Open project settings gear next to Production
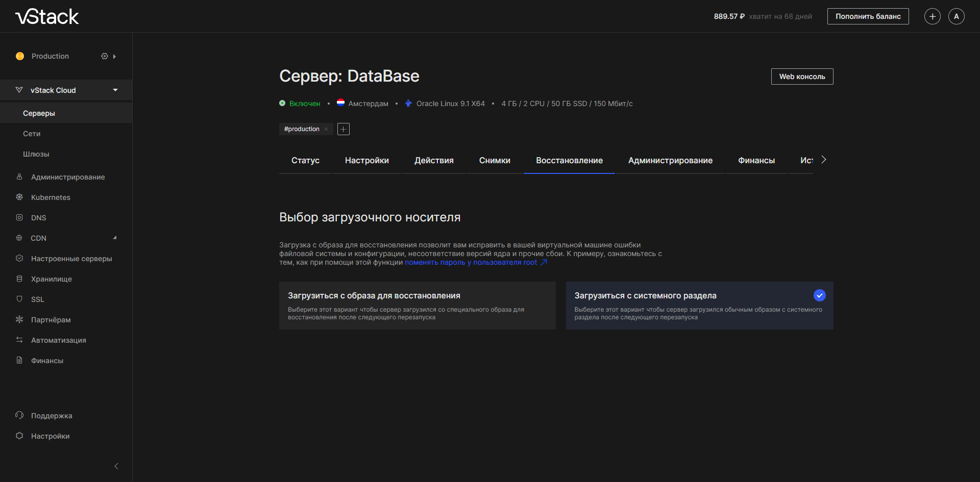The width and height of the screenshot is (980, 482). (105, 56)
